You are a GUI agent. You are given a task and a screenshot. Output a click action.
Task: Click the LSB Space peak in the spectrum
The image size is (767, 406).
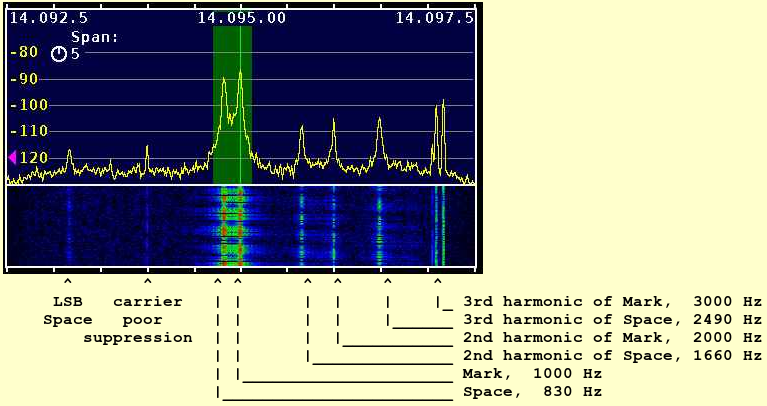tap(69, 155)
